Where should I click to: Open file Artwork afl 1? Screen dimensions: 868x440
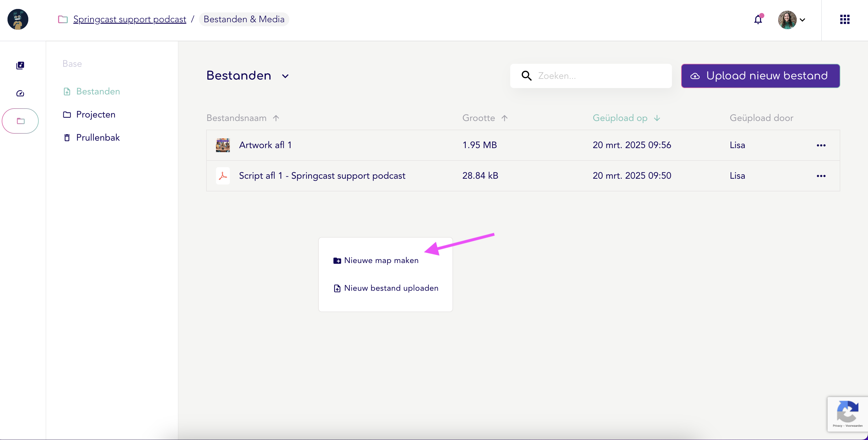tap(265, 145)
